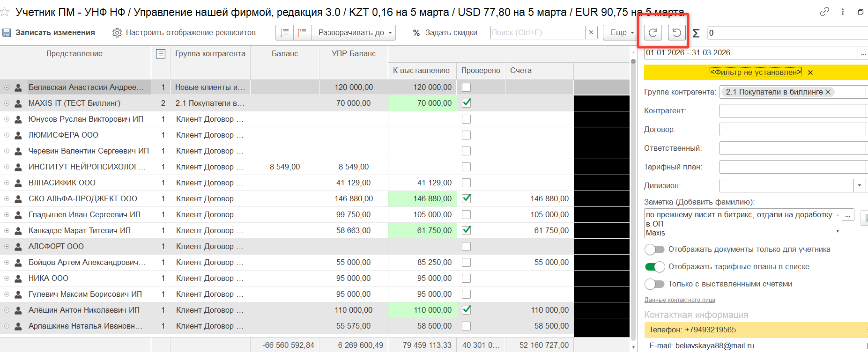Click the undo counterclockwise arrow icon
868x352 pixels.
[676, 33]
